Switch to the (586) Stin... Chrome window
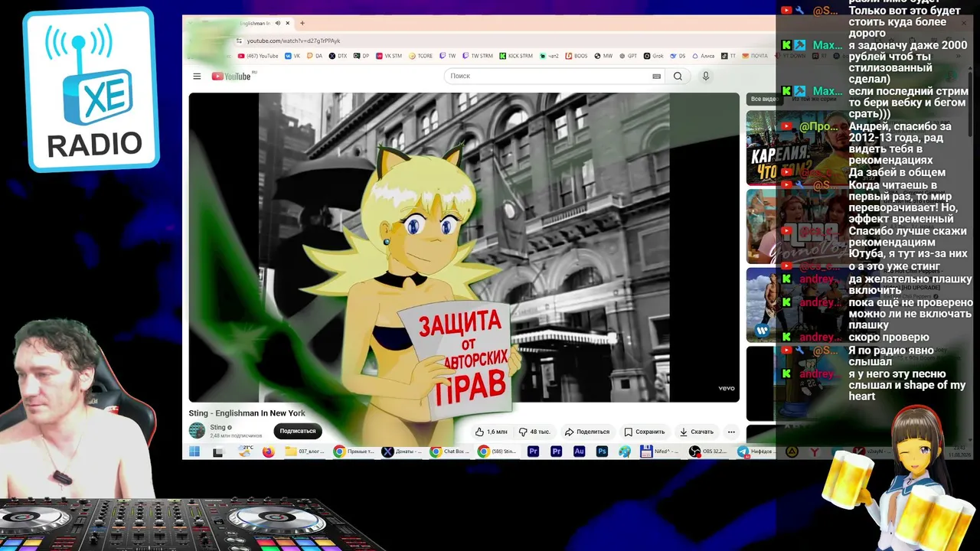 (498, 452)
